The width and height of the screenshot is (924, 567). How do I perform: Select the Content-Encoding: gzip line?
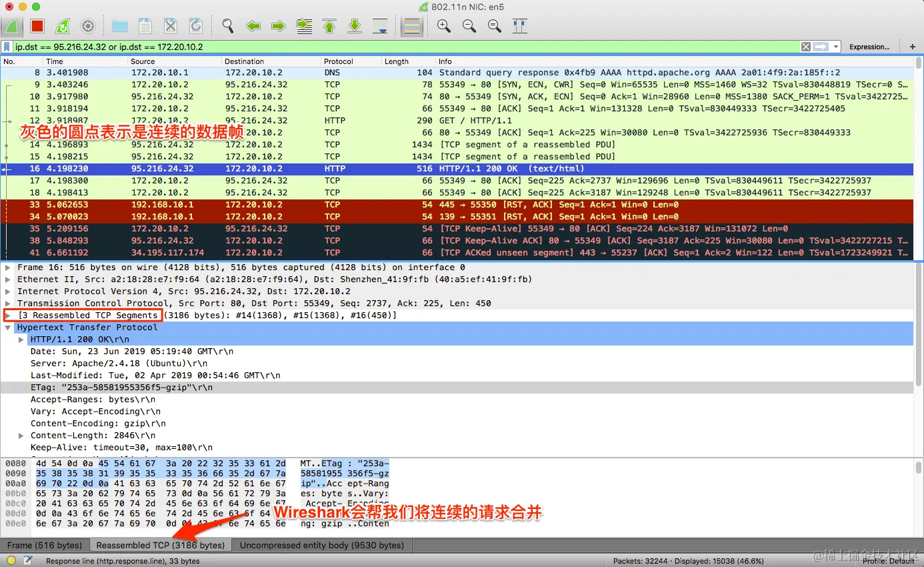click(457, 424)
